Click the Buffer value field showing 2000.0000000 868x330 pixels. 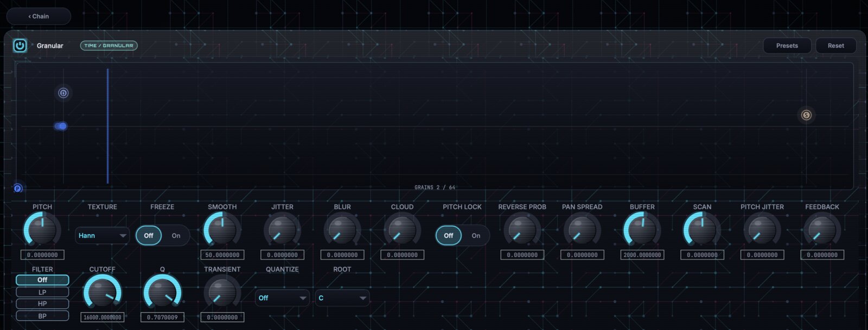[642, 255]
